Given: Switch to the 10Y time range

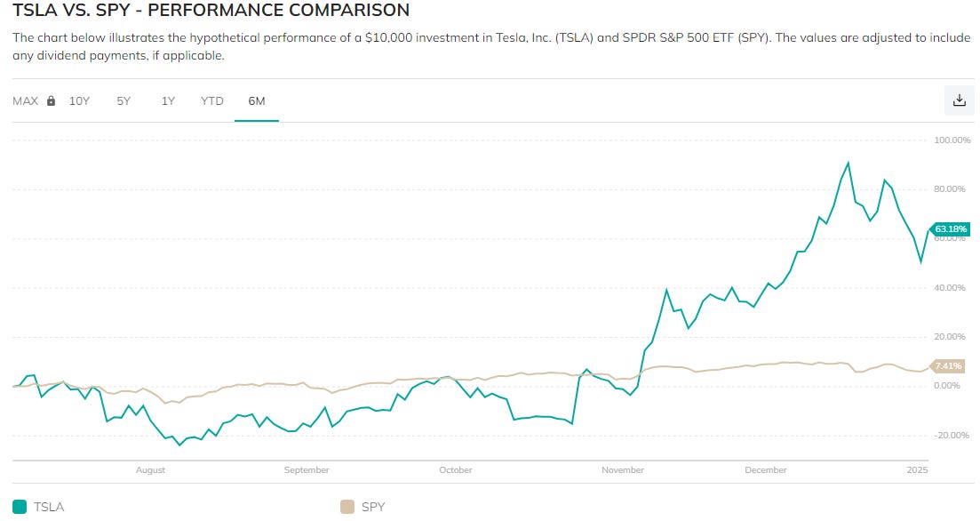Looking at the screenshot, I should (79, 100).
